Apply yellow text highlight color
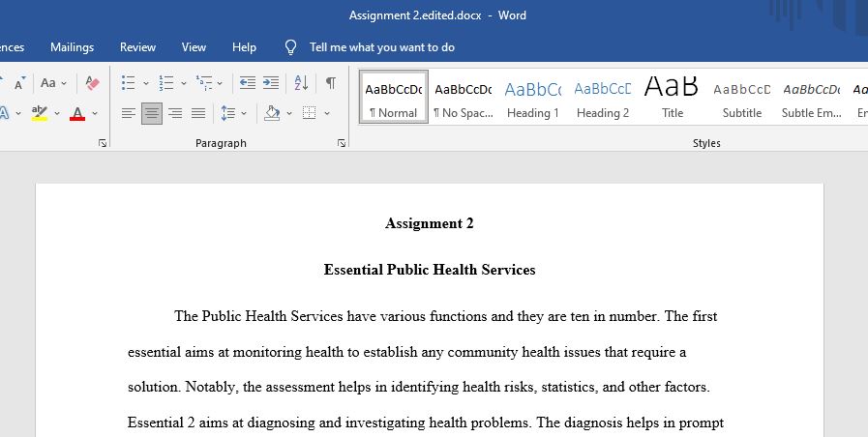The image size is (868, 437). (40, 113)
